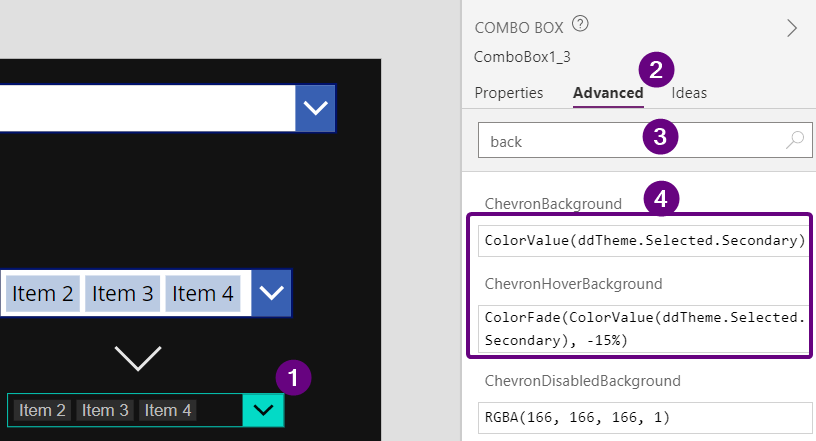The image size is (816, 441).
Task: Edit the ChevronHoverBackground ColorFade formula
Action: [644, 329]
